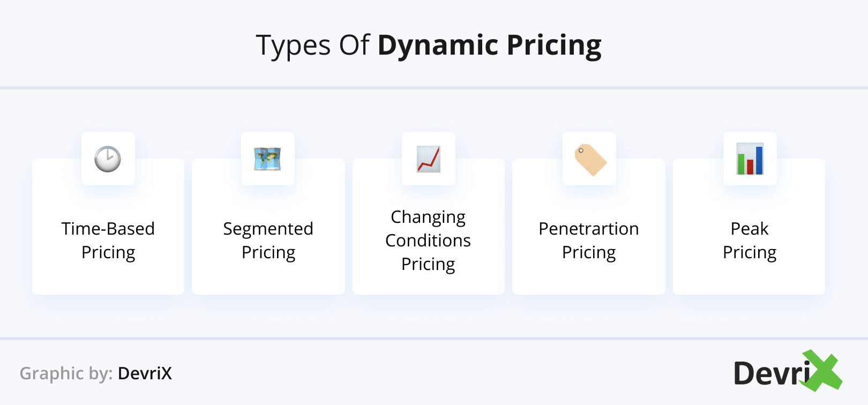Click the world map icon
Viewport: 868px width, 405px height.
click(268, 159)
